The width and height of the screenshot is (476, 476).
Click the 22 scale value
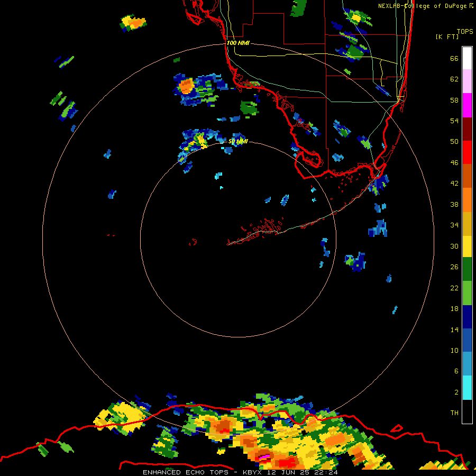coord(454,288)
